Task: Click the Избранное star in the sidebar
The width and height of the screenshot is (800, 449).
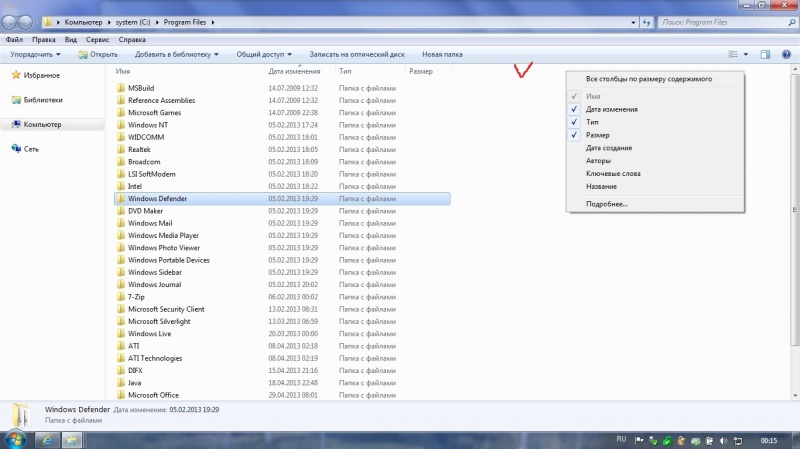Action: [x=16, y=75]
